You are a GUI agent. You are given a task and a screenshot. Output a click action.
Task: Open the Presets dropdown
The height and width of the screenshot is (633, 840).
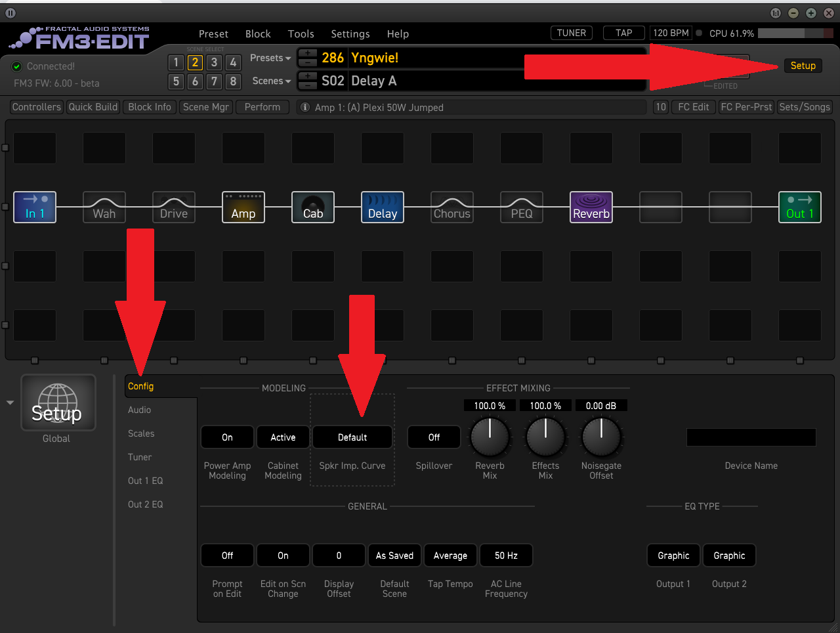pyautogui.click(x=270, y=58)
